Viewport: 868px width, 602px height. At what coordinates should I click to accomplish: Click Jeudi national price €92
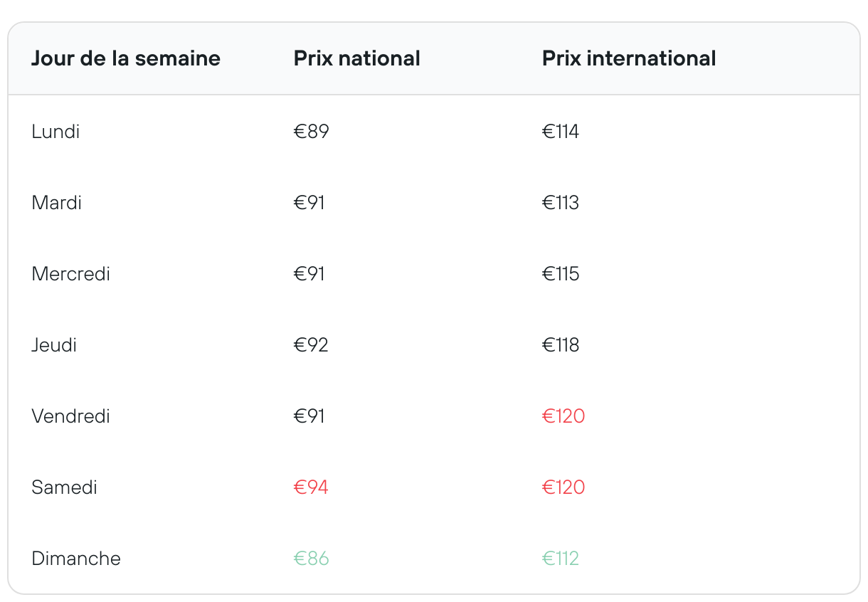pyautogui.click(x=311, y=345)
